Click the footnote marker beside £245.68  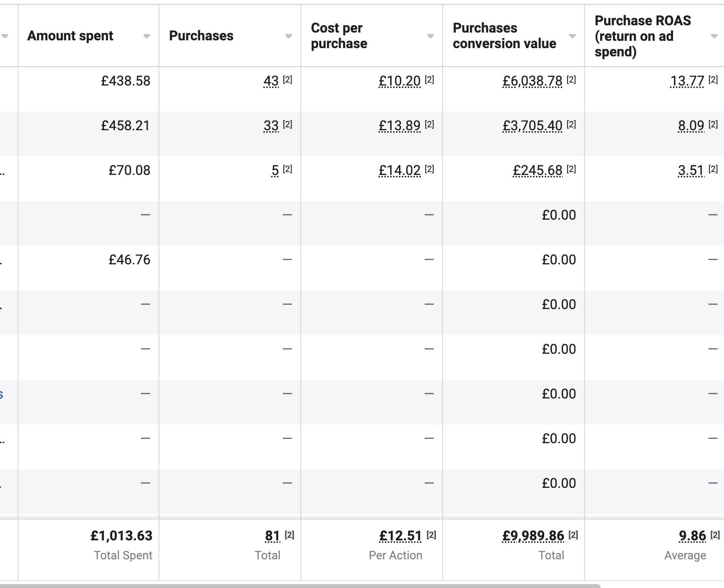571,169
